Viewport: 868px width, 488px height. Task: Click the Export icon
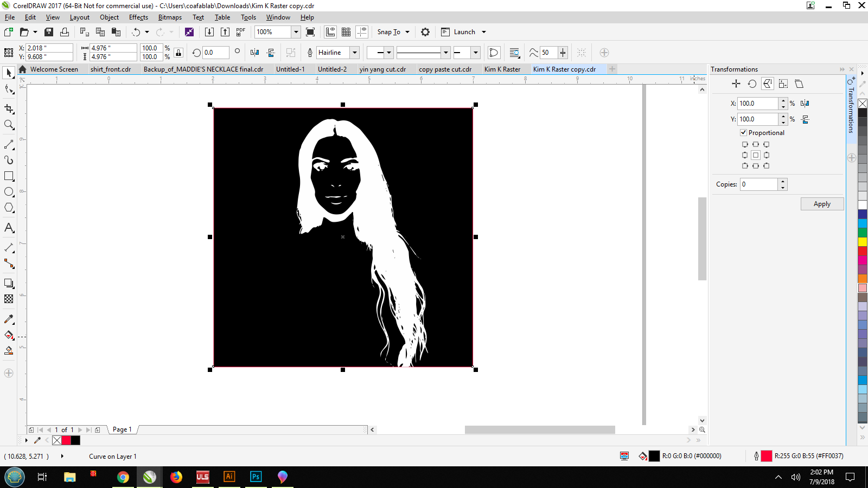(225, 32)
